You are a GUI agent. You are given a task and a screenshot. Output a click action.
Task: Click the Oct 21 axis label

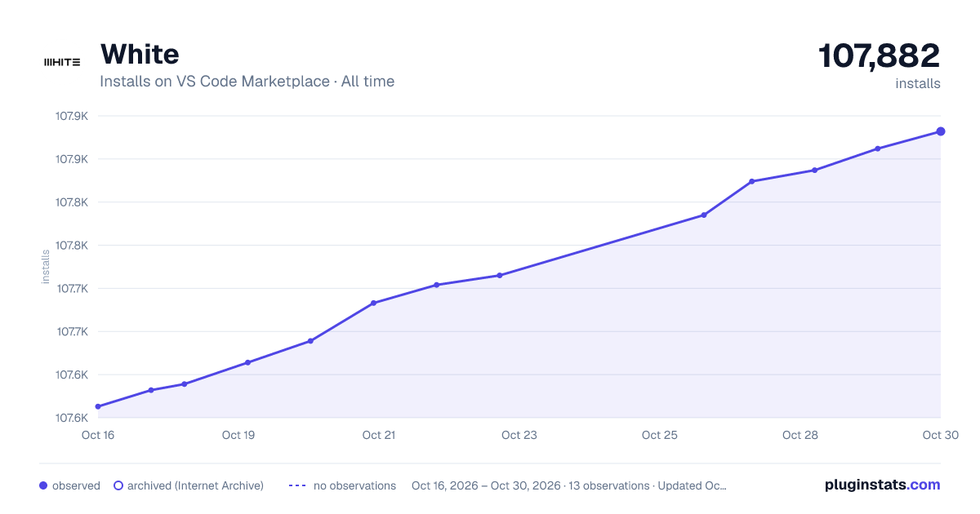pyautogui.click(x=379, y=435)
